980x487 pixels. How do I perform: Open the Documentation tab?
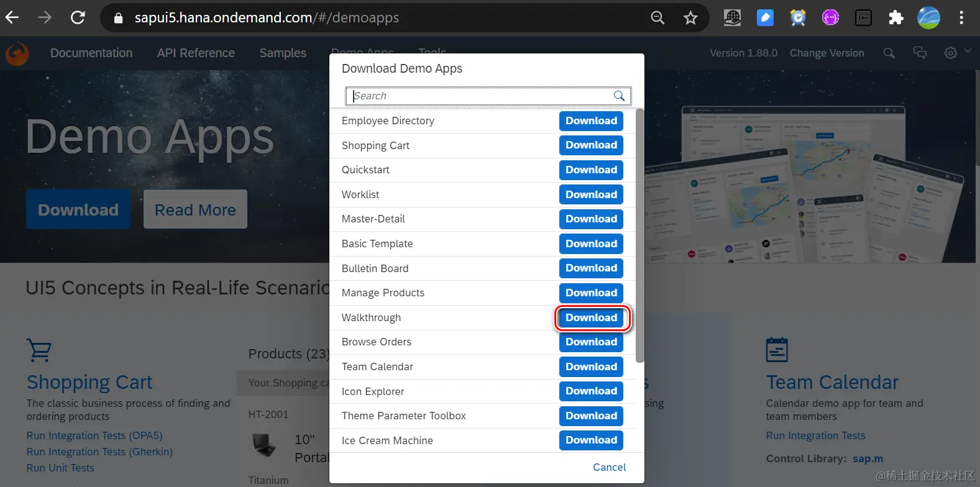pos(91,53)
